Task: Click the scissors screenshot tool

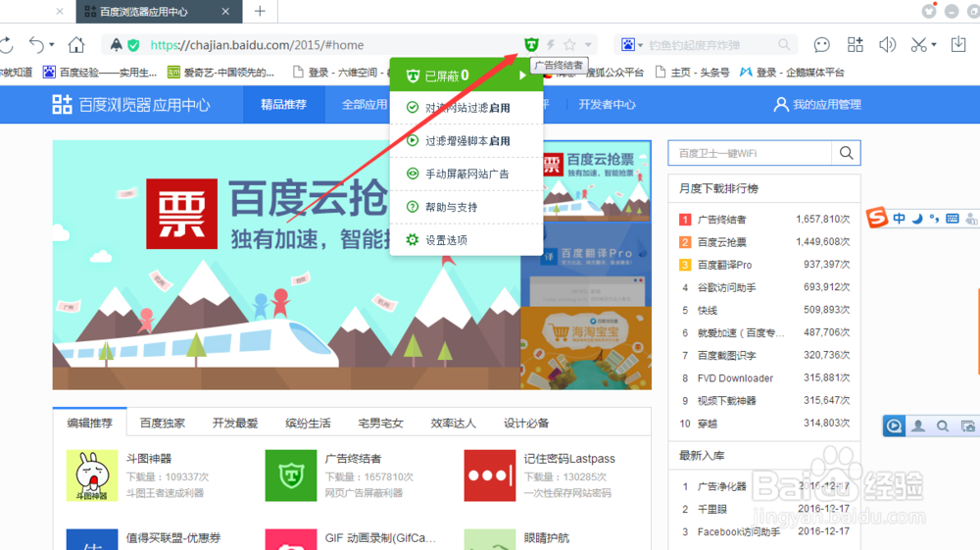Action: point(918,44)
